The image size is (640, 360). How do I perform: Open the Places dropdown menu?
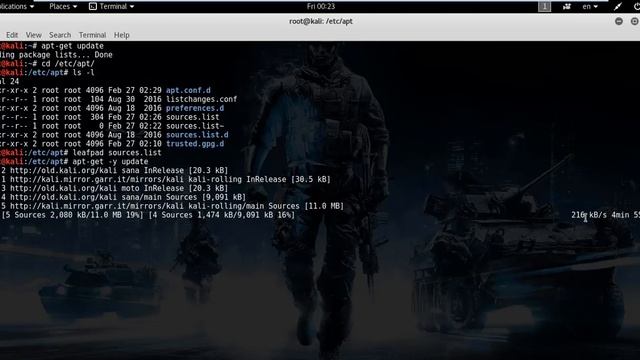click(63, 7)
